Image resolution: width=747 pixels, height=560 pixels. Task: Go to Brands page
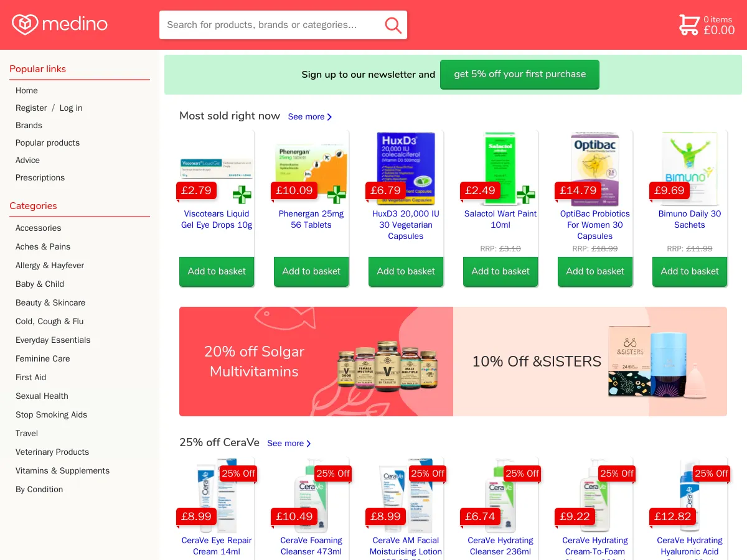pyautogui.click(x=29, y=125)
